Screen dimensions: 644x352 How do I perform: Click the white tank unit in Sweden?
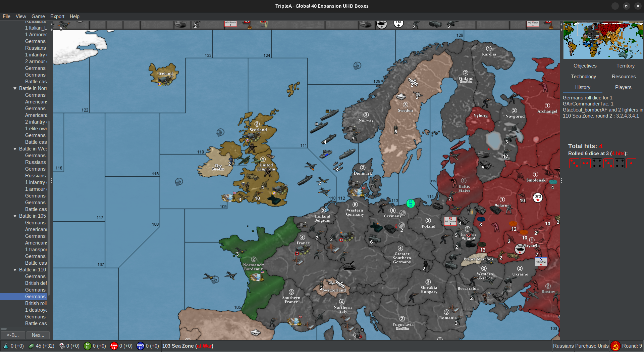[x=401, y=97]
